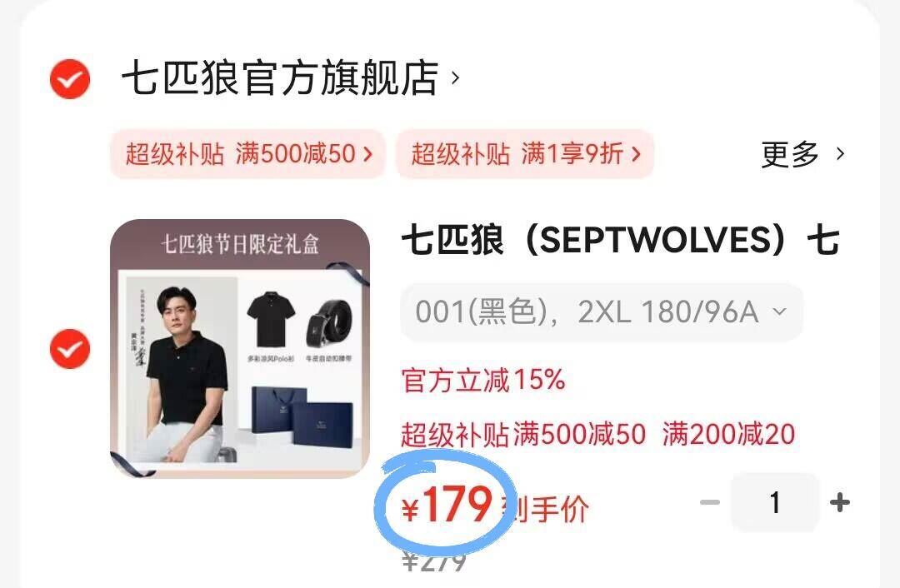Viewport: 900px width, 588px height.
Task: Click the chevron next to store name
Action: (x=455, y=77)
